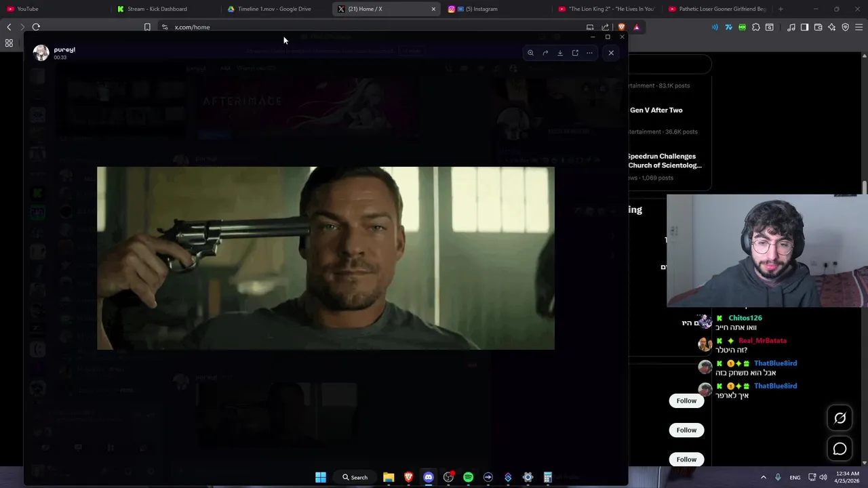Download the image in Discord viewer

[x=560, y=53]
